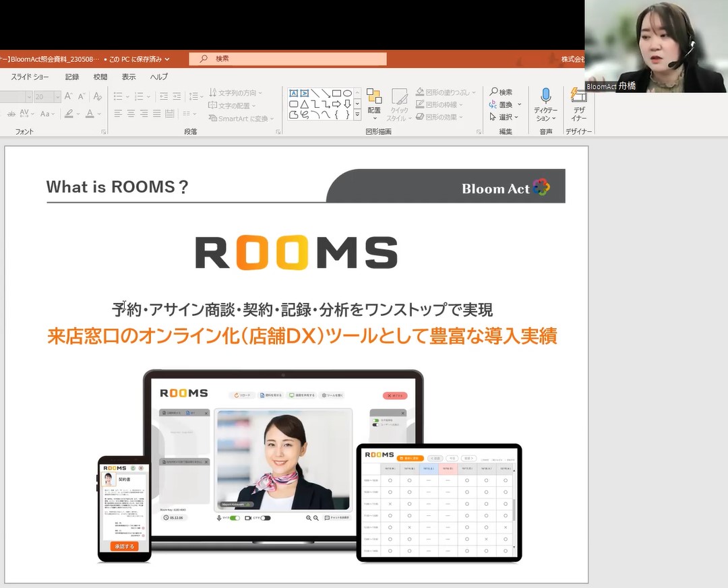Increase the list indent level
This screenshot has height=588, width=728.
coord(177,96)
